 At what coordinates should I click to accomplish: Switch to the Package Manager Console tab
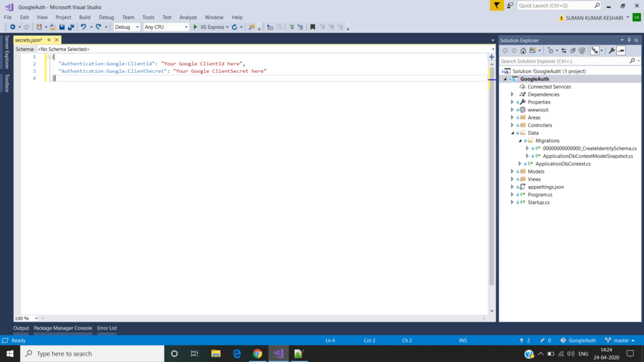(x=63, y=328)
